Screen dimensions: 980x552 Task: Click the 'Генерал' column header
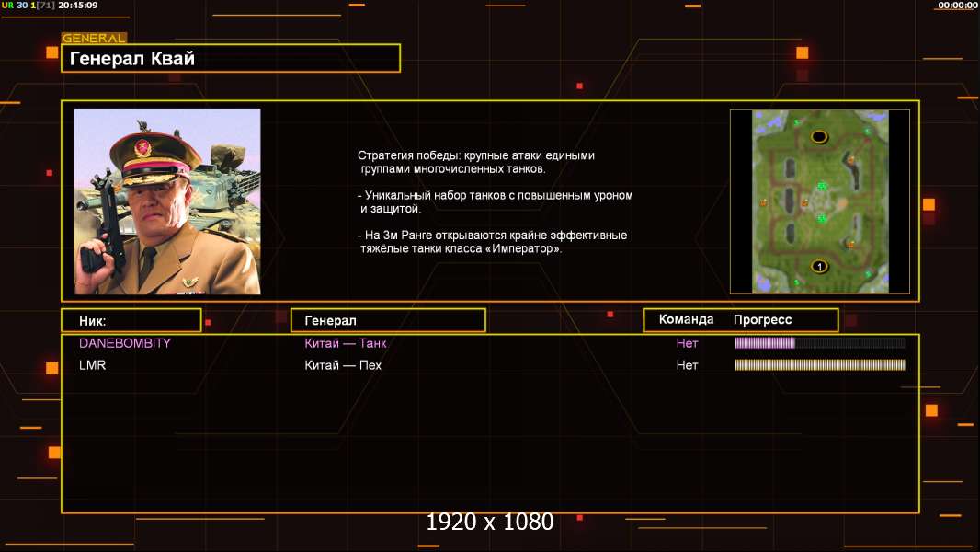pyautogui.click(x=388, y=321)
